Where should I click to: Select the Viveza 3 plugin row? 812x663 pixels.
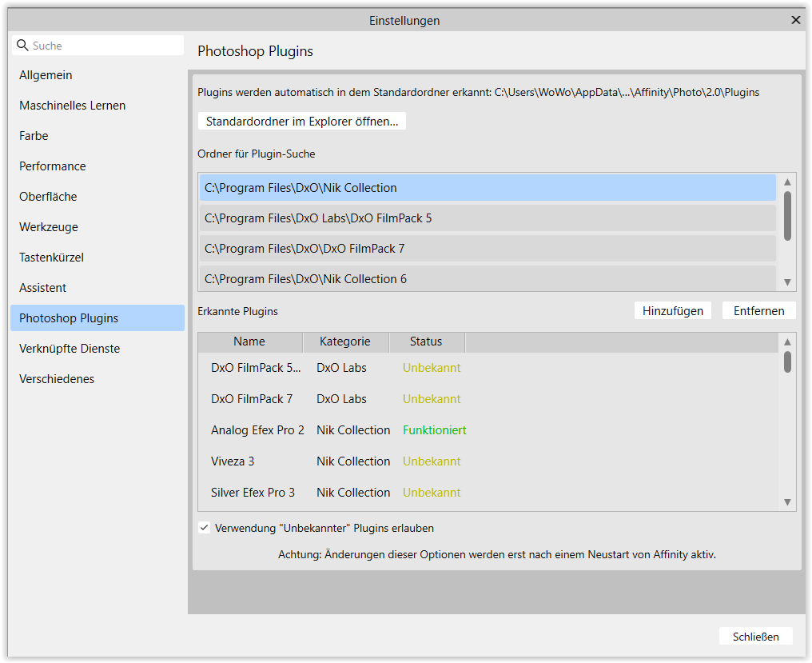(488, 461)
